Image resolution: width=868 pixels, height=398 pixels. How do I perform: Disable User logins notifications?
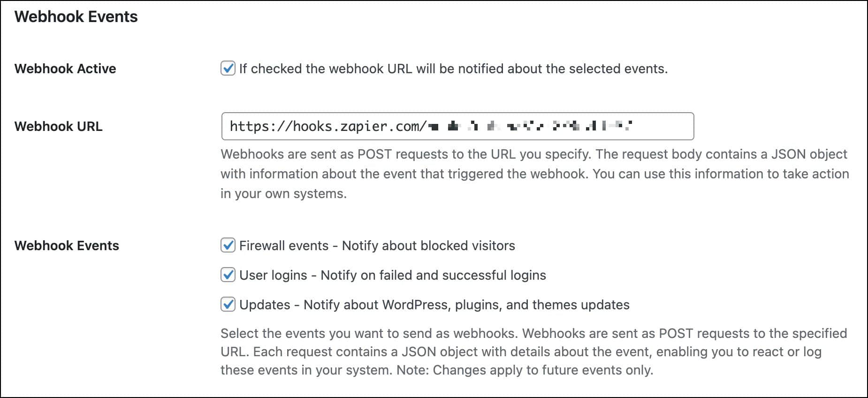228,275
